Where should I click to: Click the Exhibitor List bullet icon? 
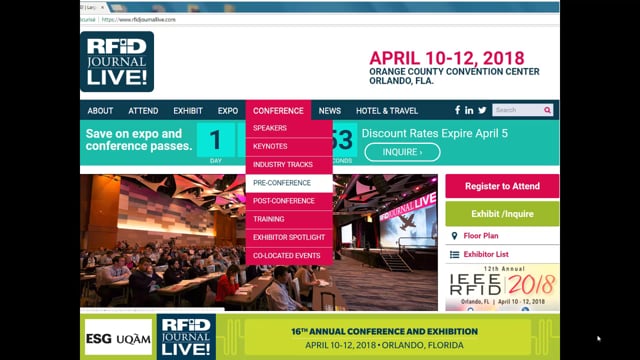(x=454, y=254)
